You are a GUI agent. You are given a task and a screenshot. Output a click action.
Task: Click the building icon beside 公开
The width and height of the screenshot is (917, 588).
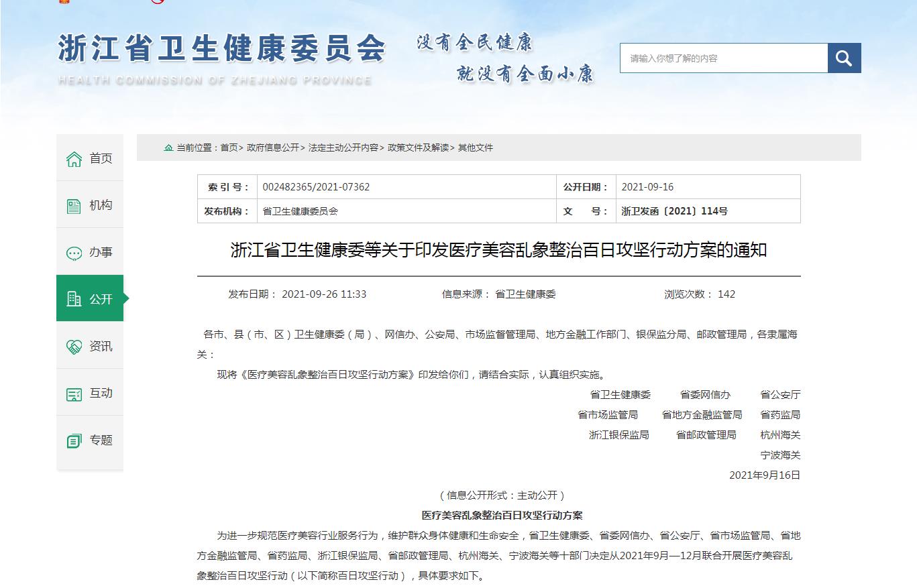coord(74,299)
